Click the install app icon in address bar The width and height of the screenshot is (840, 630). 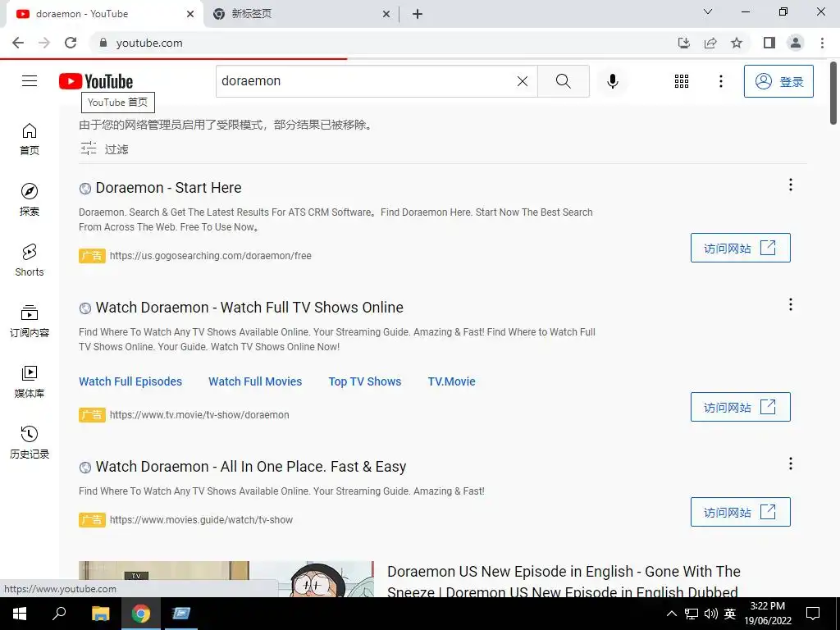pos(683,43)
